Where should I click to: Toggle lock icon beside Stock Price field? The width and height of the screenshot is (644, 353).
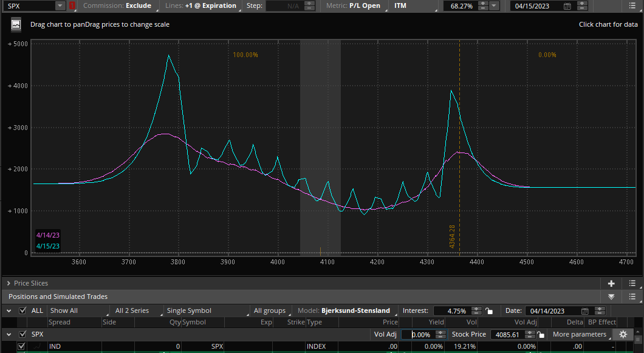541,335
